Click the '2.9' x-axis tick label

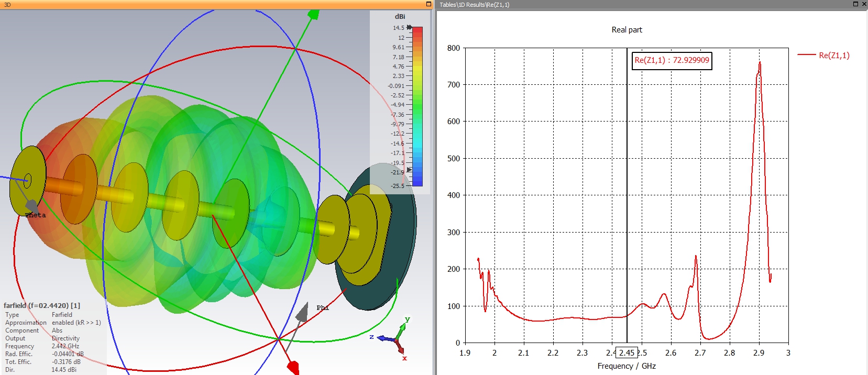[x=759, y=352]
